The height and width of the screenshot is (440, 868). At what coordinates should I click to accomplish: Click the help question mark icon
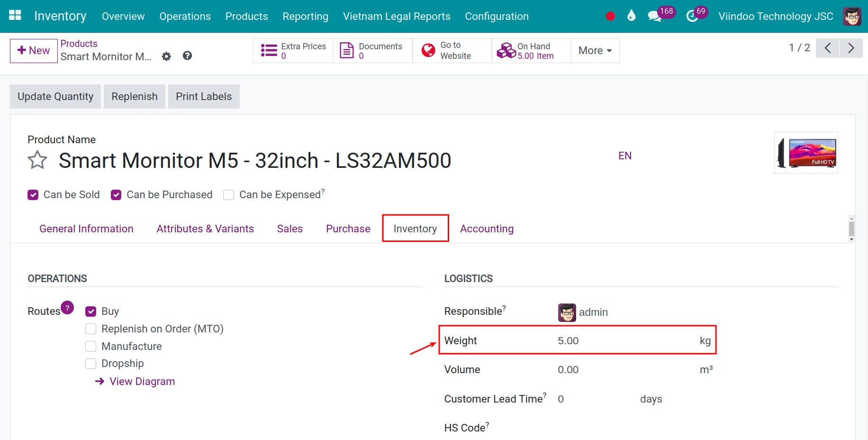[187, 56]
